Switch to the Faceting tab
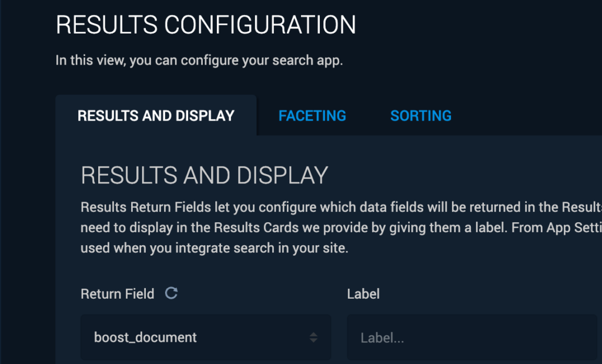The width and height of the screenshot is (602, 364). tap(312, 116)
